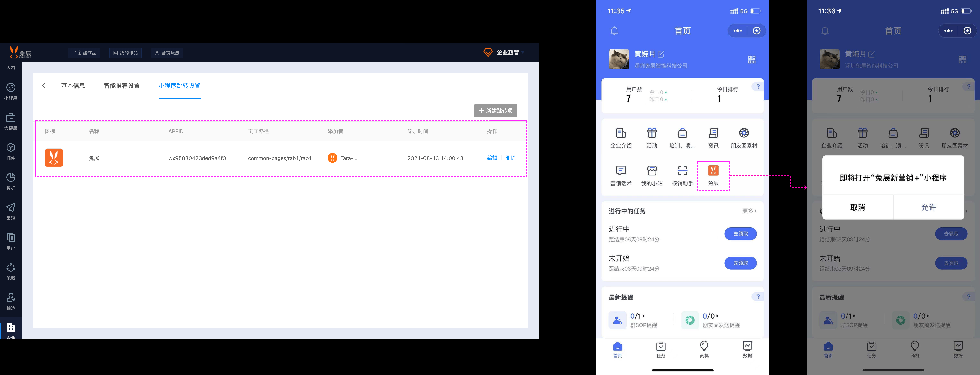Tap the avatar photo in the middle phone
This screenshot has height=375, width=980.
(x=619, y=59)
